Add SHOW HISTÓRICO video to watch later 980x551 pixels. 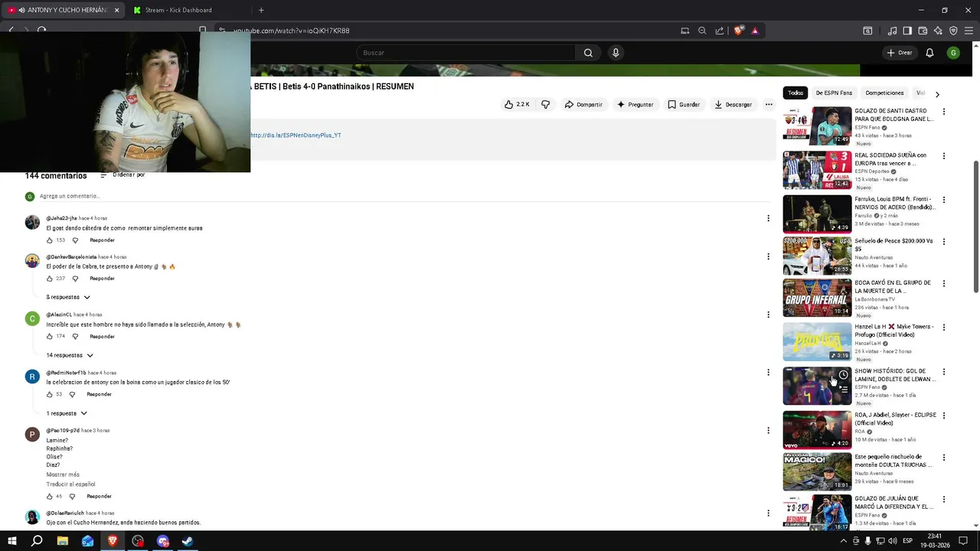point(843,375)
